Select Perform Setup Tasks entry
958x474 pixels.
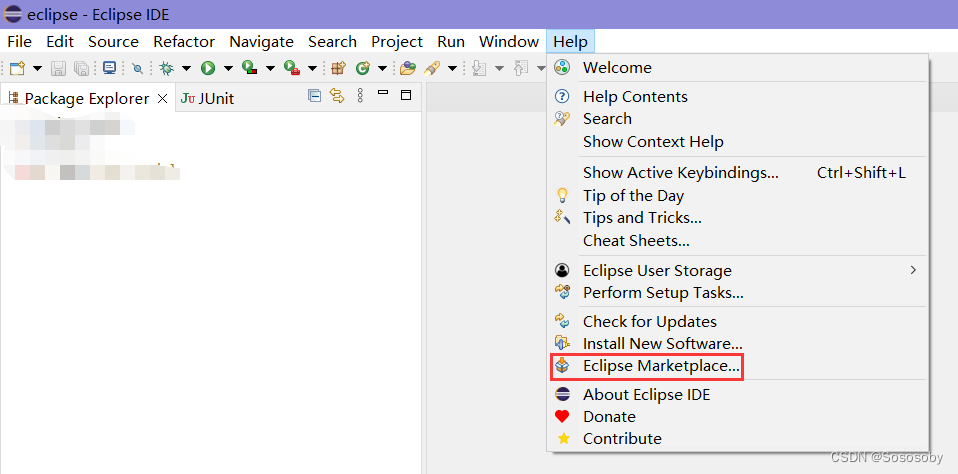coord(738,293)
